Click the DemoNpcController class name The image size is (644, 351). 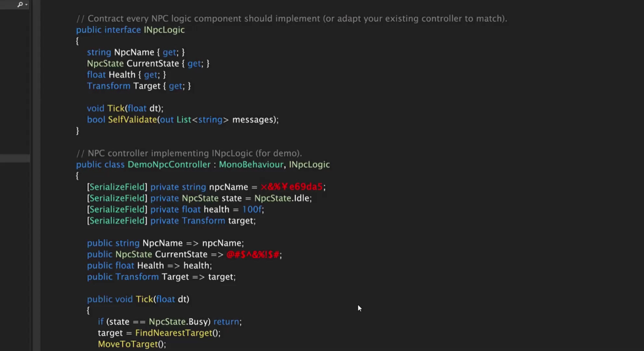click(x=169, y=164)
